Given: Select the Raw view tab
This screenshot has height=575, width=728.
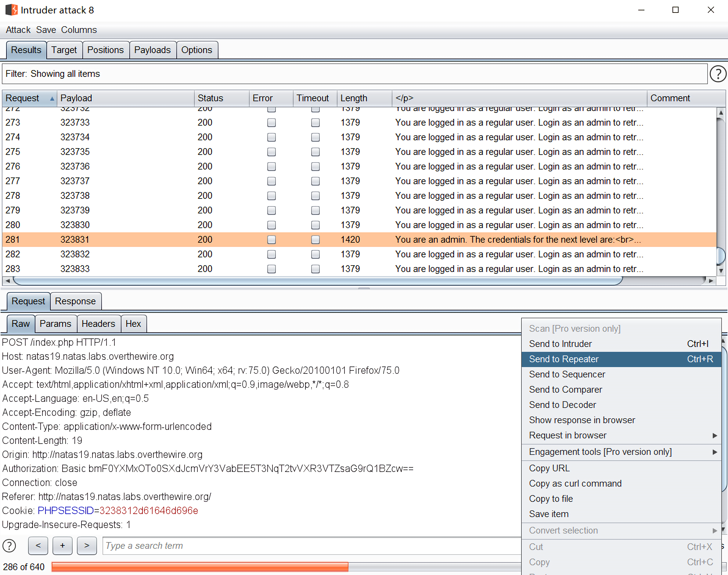Looking at the screenshot, I should 20,323.
